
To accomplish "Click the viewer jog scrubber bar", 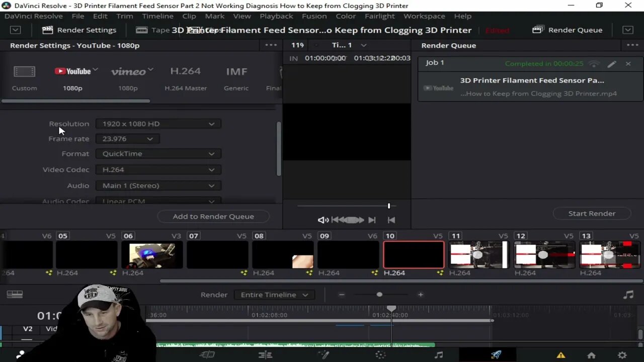I will (346, 206).
